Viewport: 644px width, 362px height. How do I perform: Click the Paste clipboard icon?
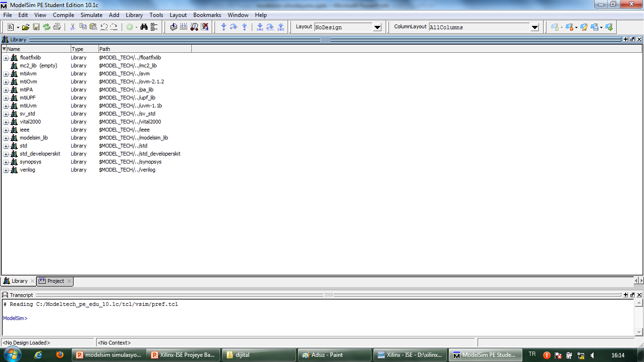point(93,27)
